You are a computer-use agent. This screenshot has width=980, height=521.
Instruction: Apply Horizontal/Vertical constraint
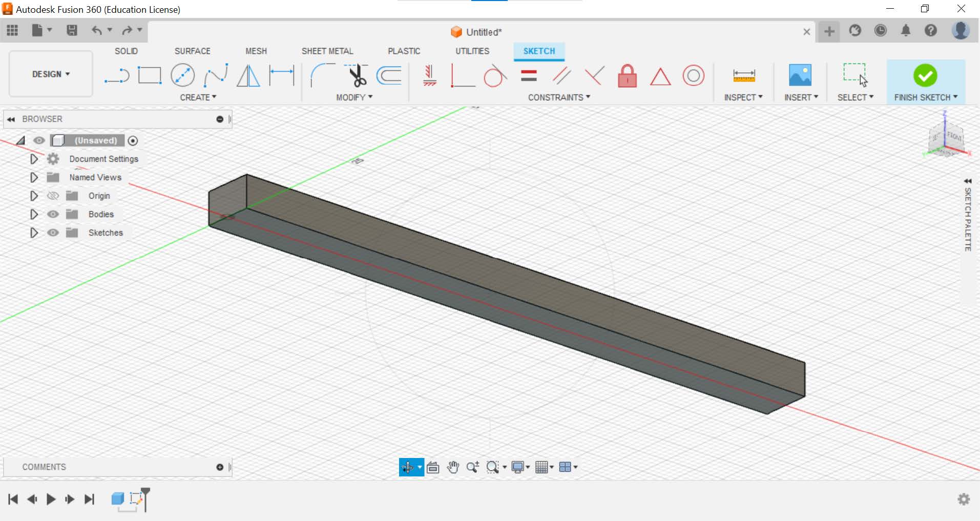point(430,76)
